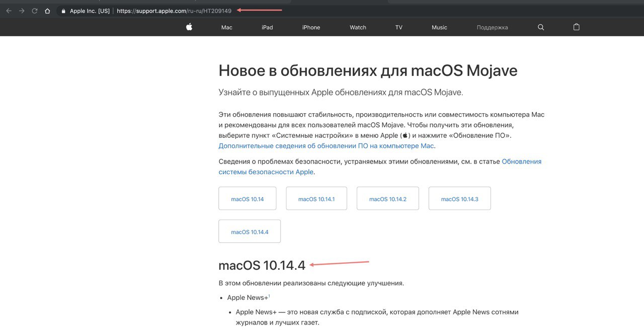Click the browser forward arrow
The image size is (644, 330).
[22, 11]
